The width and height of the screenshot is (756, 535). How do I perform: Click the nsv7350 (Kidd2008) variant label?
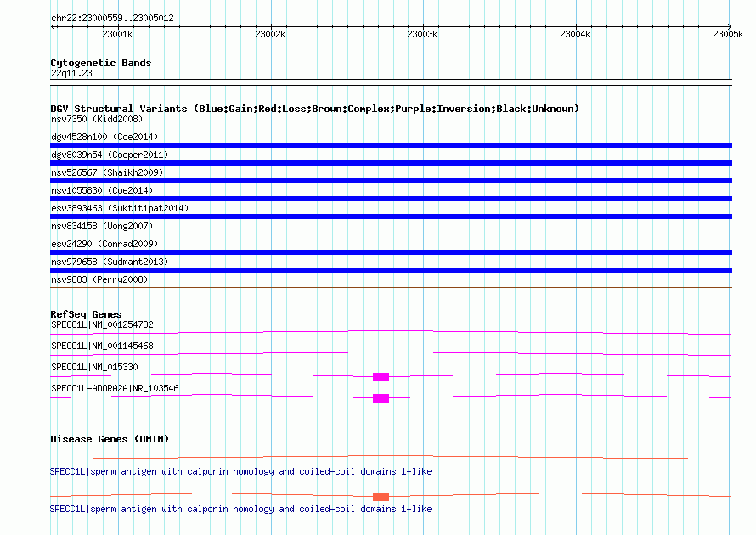(x=97, y=119)
